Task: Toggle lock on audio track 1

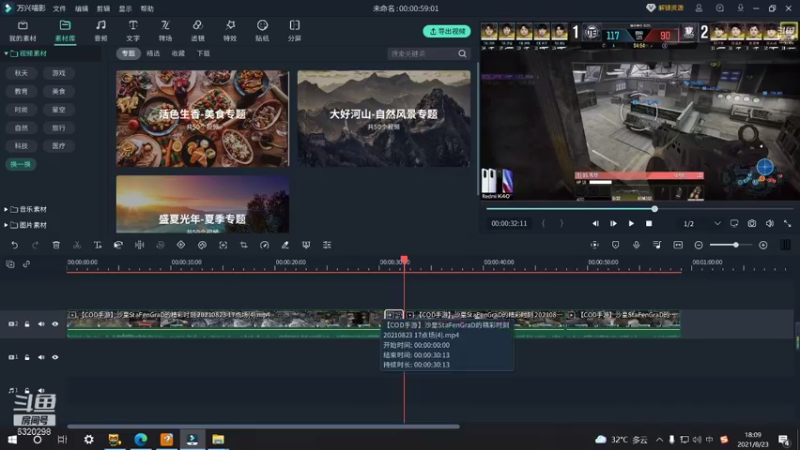Action: [27, 390]
